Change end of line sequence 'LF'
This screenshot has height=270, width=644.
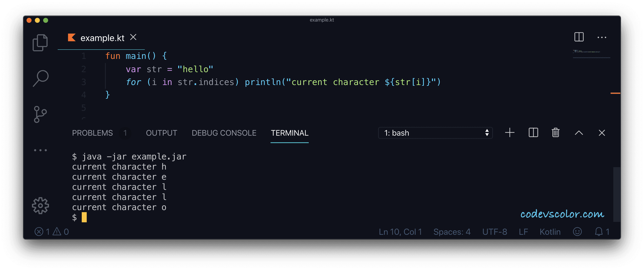click(x=523, y=232)
